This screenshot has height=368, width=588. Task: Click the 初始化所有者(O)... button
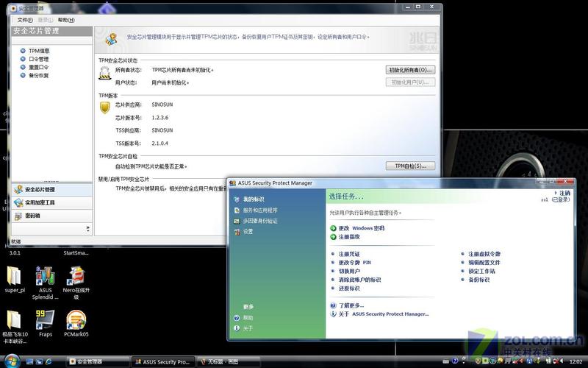click(410, 70)
